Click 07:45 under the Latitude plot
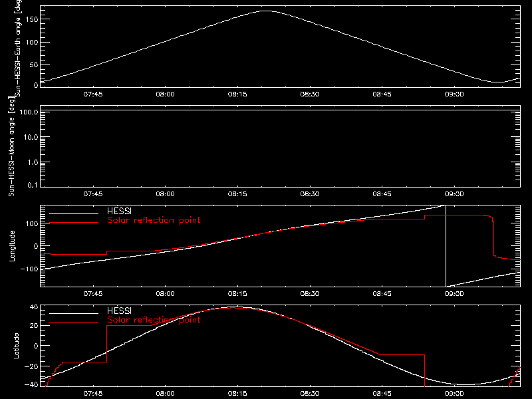 coord(93,394)
